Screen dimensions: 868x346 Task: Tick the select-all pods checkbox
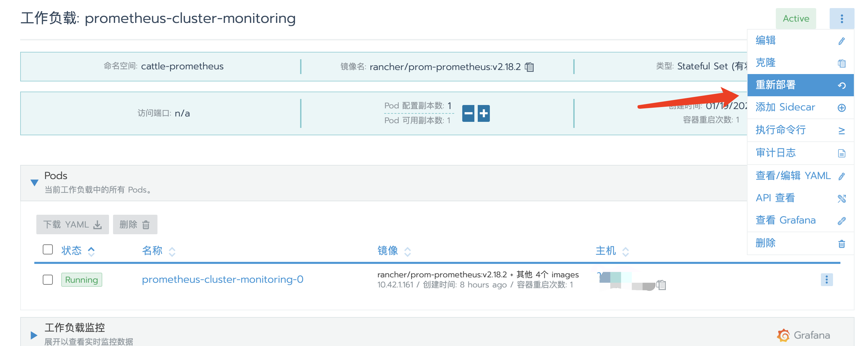(x=48, y=249)
